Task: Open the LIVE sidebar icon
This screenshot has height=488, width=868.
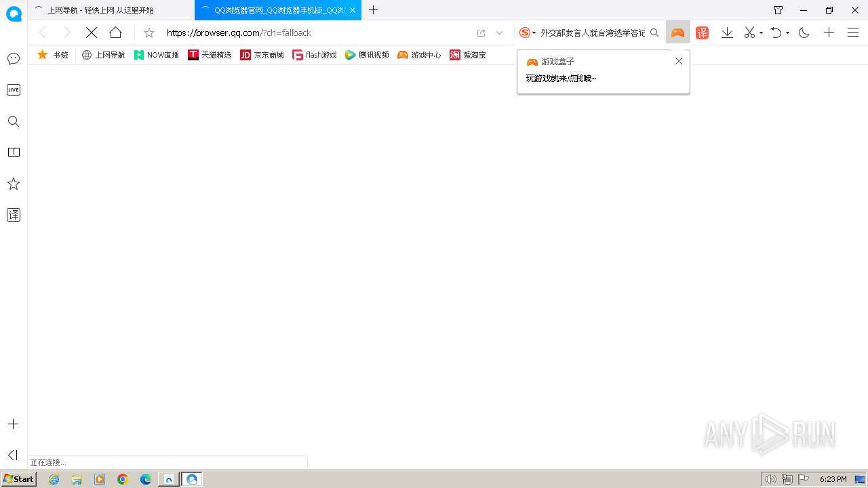Action: pos(14,89)
